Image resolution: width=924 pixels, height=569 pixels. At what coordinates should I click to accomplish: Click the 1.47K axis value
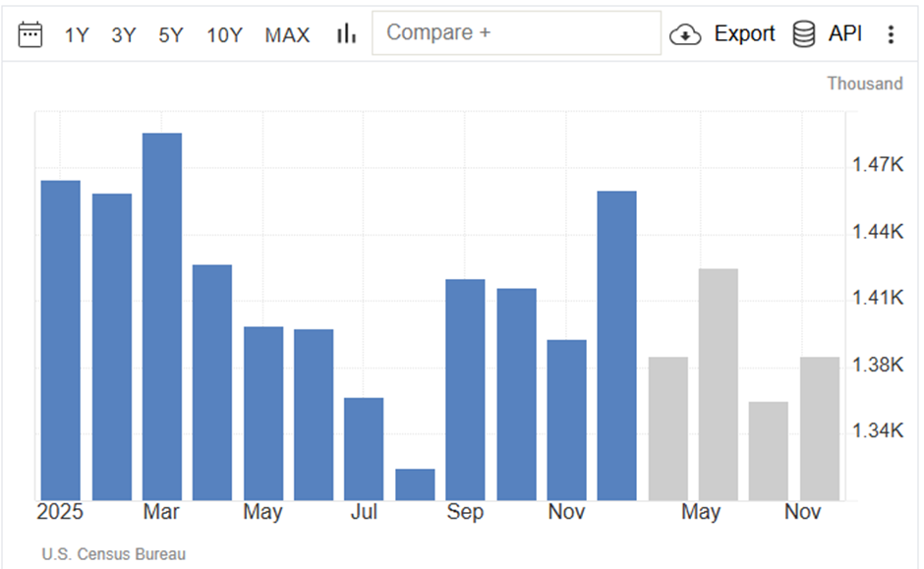878,164
